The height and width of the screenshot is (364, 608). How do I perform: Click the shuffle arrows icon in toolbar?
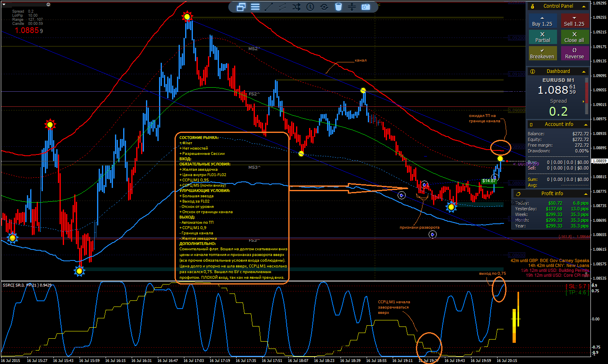(296, 7)
